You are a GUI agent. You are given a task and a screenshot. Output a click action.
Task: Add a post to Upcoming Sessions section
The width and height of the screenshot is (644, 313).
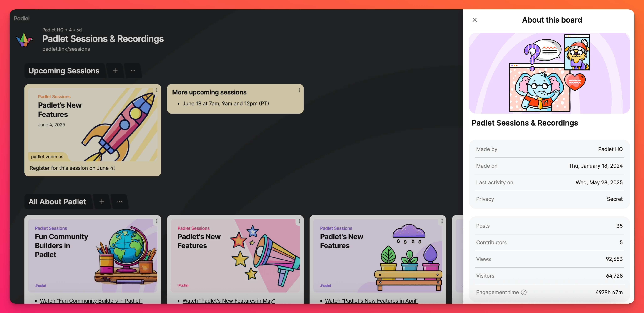click(x=115, y=71)
